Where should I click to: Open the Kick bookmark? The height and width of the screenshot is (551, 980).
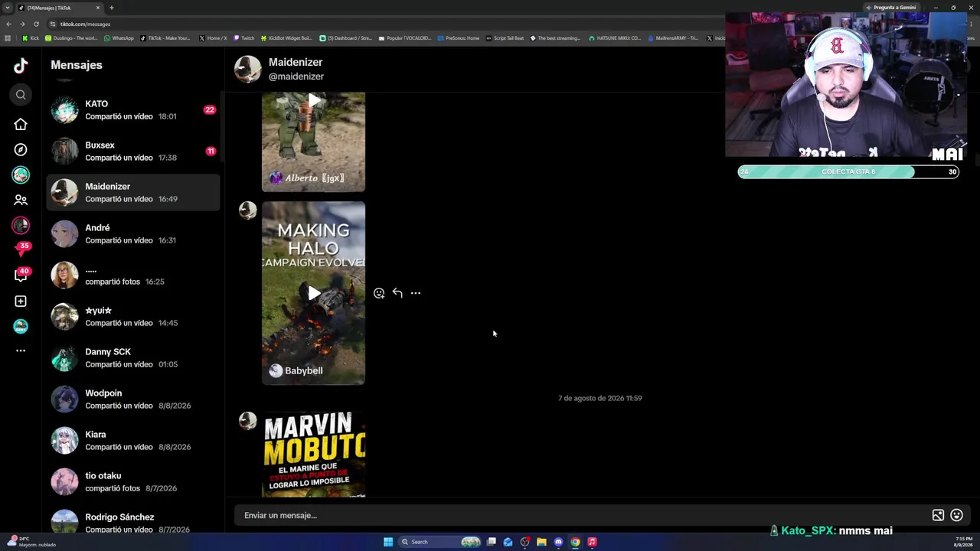[x=31, y=38]
